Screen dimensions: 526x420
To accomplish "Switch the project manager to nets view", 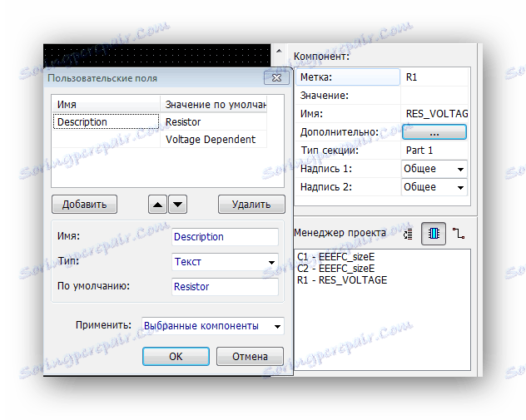I will point(459,234).
